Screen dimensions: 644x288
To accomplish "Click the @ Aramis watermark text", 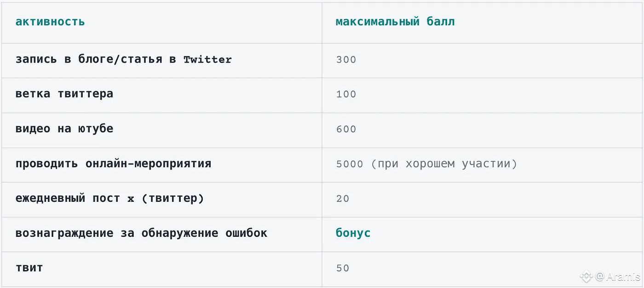I will (x=618, y=276).
